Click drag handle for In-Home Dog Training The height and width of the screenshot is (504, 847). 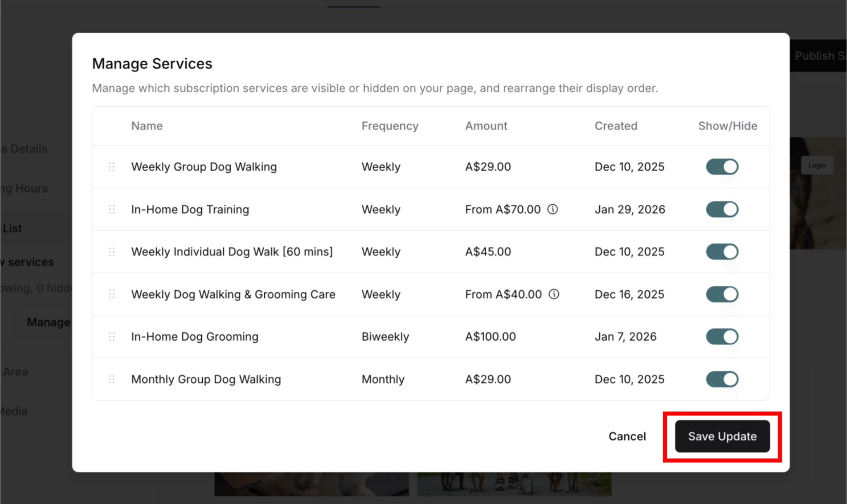point(112,209)
